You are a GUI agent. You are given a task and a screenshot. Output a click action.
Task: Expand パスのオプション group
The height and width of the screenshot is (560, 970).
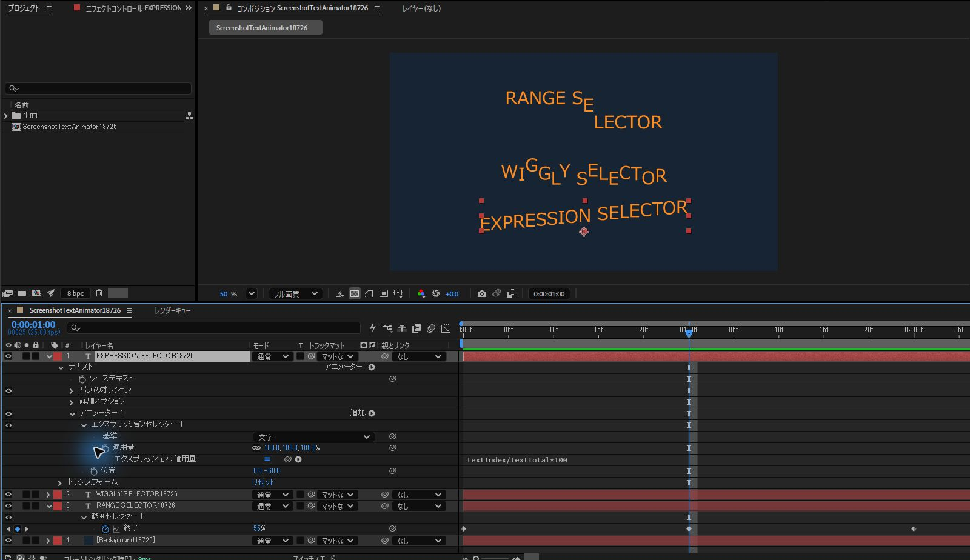72,391
